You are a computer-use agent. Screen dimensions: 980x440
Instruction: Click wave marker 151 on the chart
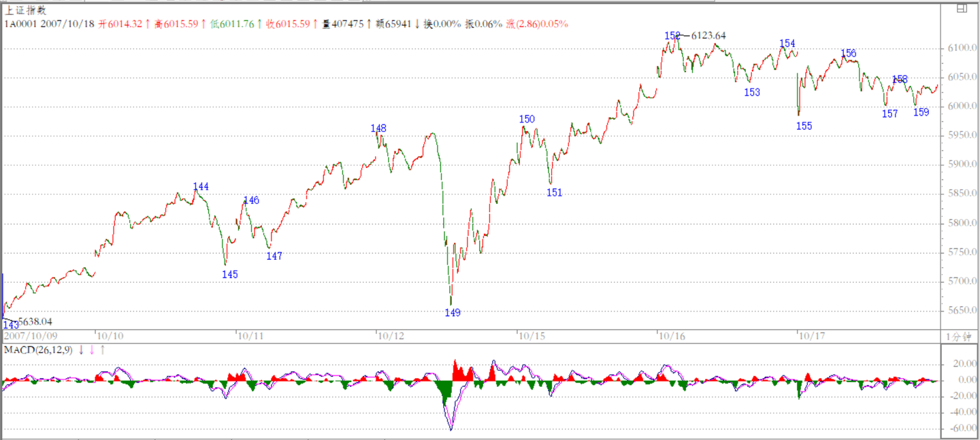(555, 192)
